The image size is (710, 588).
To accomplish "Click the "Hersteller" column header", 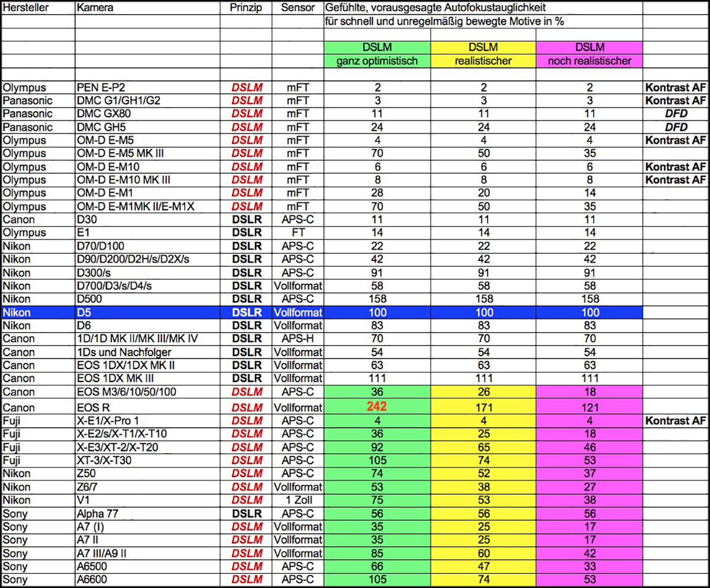I will click(x=26, y=8).
